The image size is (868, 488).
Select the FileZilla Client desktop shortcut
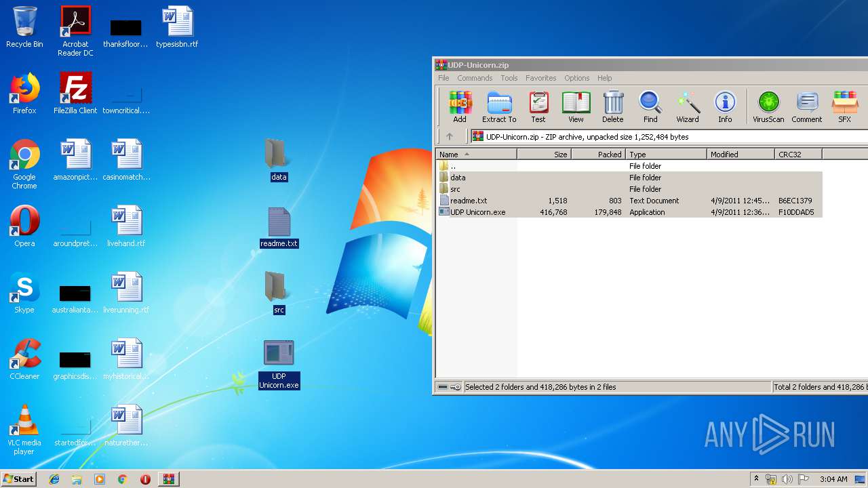75,94
